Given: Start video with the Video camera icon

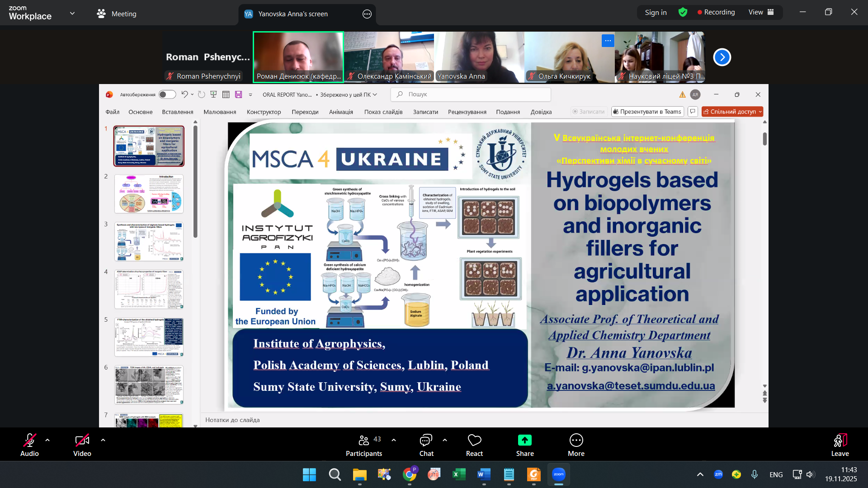Looking at the screenshot, I should (82, 441).
